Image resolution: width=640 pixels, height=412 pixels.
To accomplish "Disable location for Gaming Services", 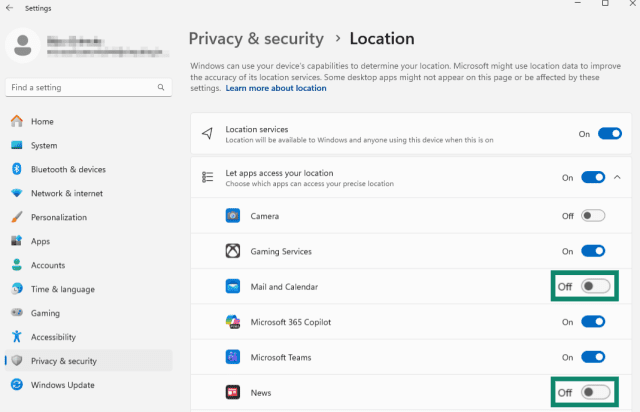I will (593, 251).
